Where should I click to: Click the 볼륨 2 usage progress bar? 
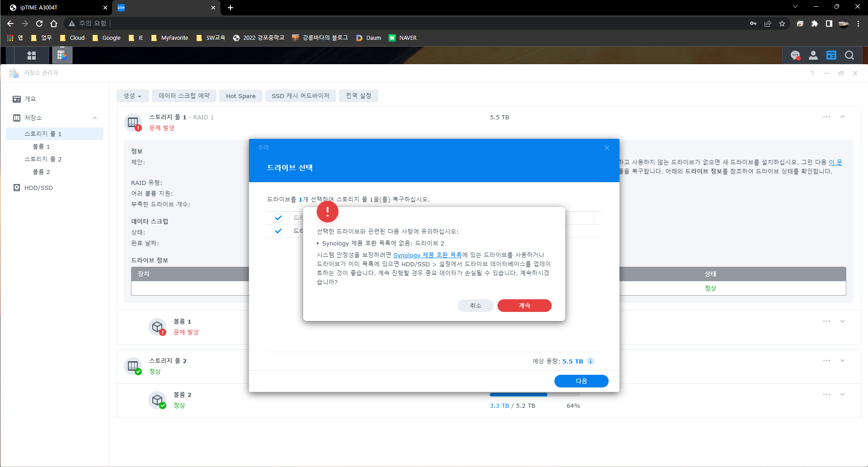[535, 395]
